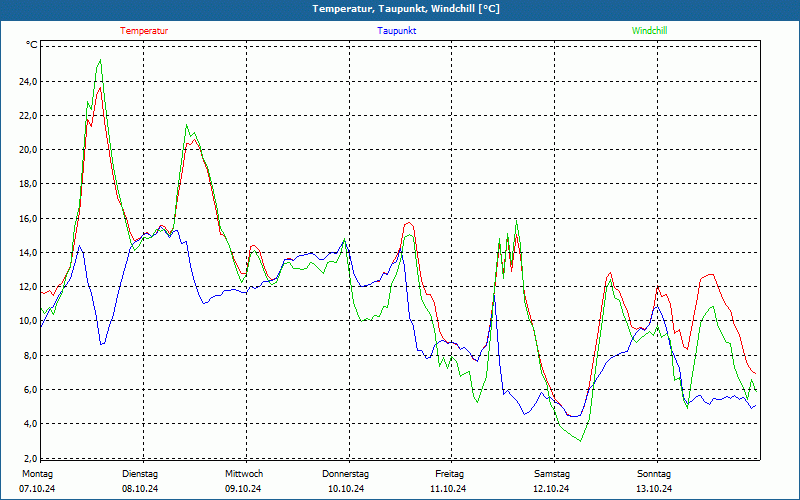Click the blue Taupunkt legend label
This screenshot has height=500, width=800.
click(x=396, y=31)
